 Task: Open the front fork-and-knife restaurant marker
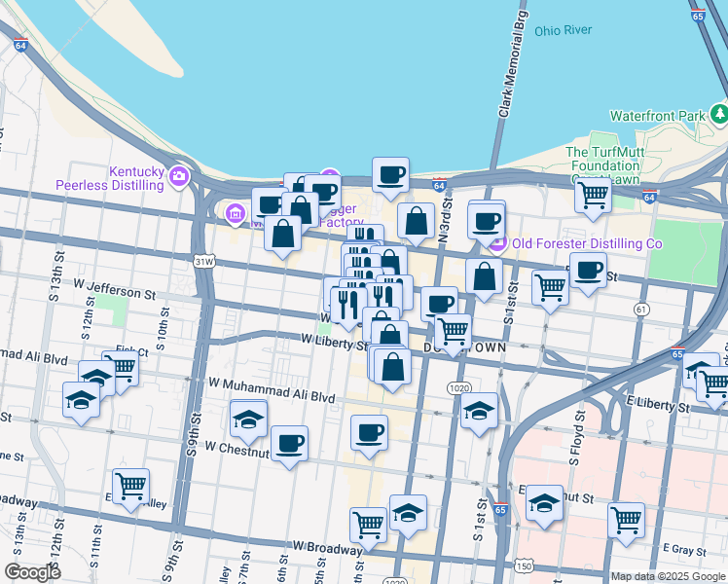pos(348,306)
